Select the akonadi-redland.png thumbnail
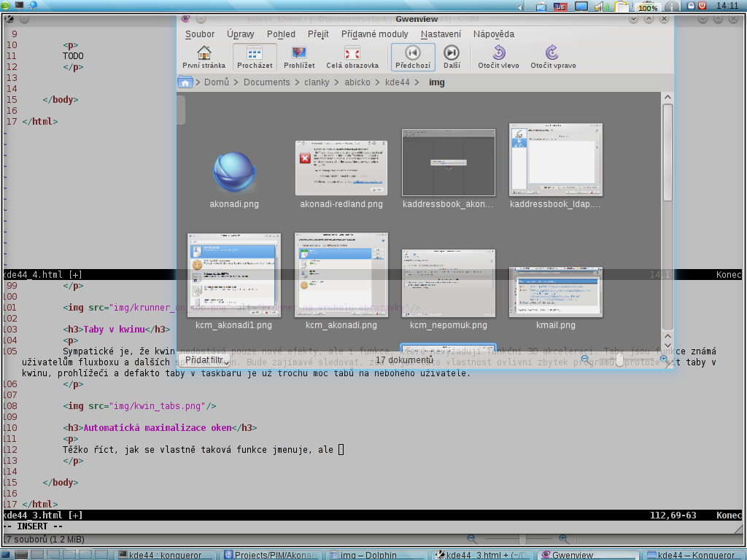 click(x=341, y=168)
